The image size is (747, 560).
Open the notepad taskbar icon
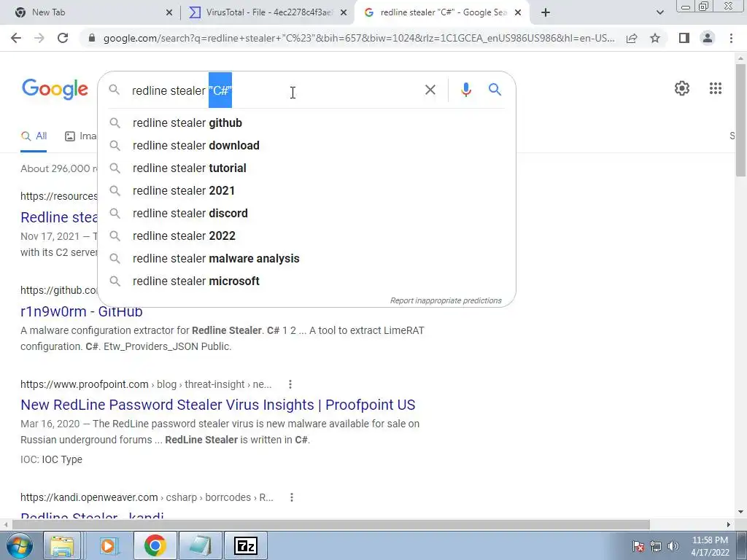201,545
